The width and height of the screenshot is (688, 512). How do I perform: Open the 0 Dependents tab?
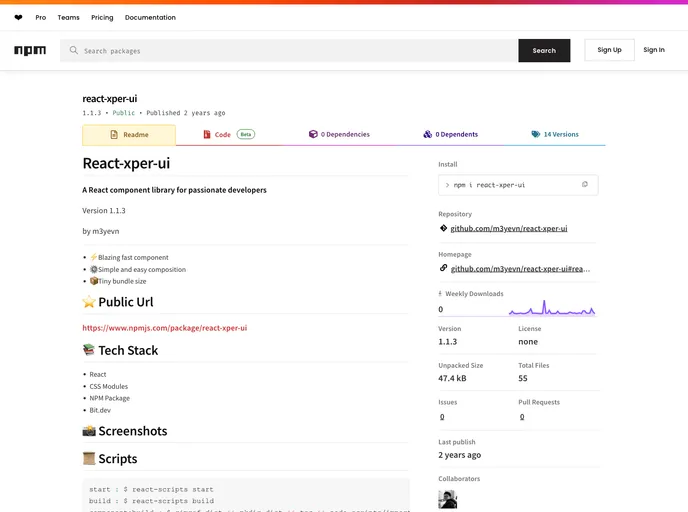point(451,134)
